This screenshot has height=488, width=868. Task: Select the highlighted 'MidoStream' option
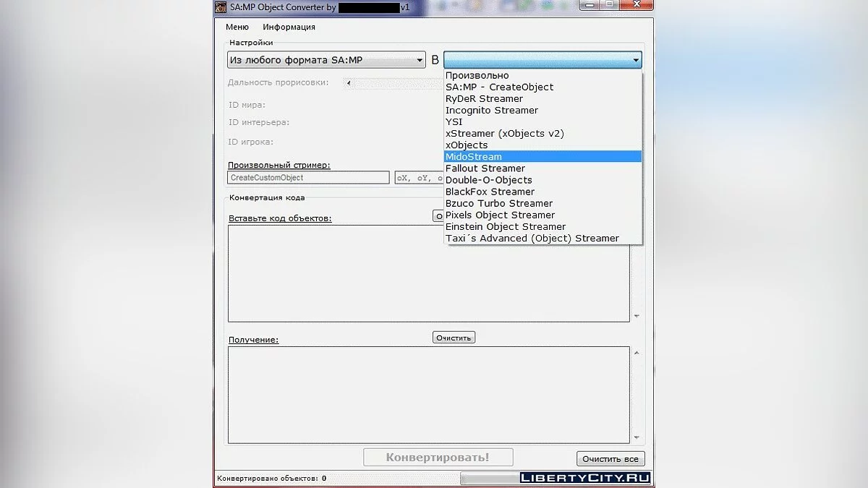pos(474,157)
